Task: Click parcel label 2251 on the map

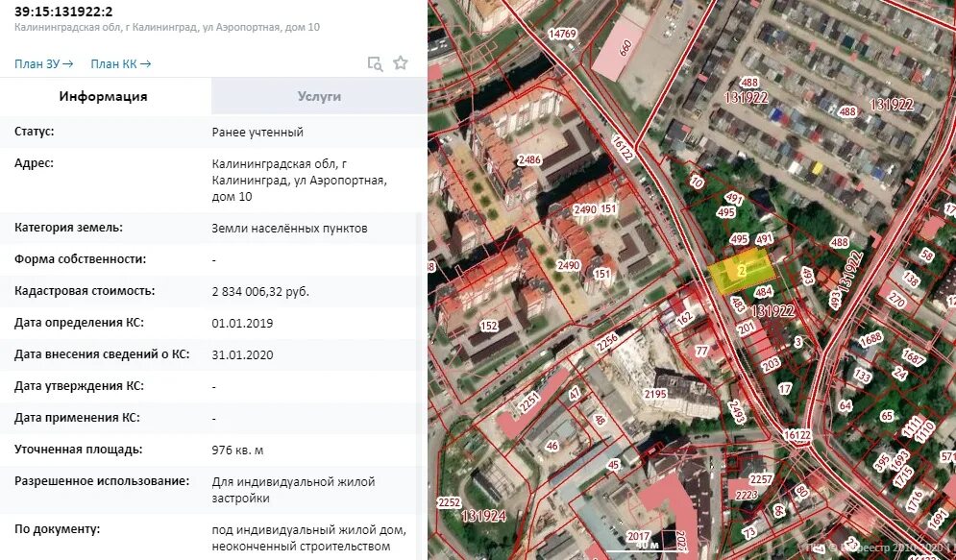Action: pos(528,402)
